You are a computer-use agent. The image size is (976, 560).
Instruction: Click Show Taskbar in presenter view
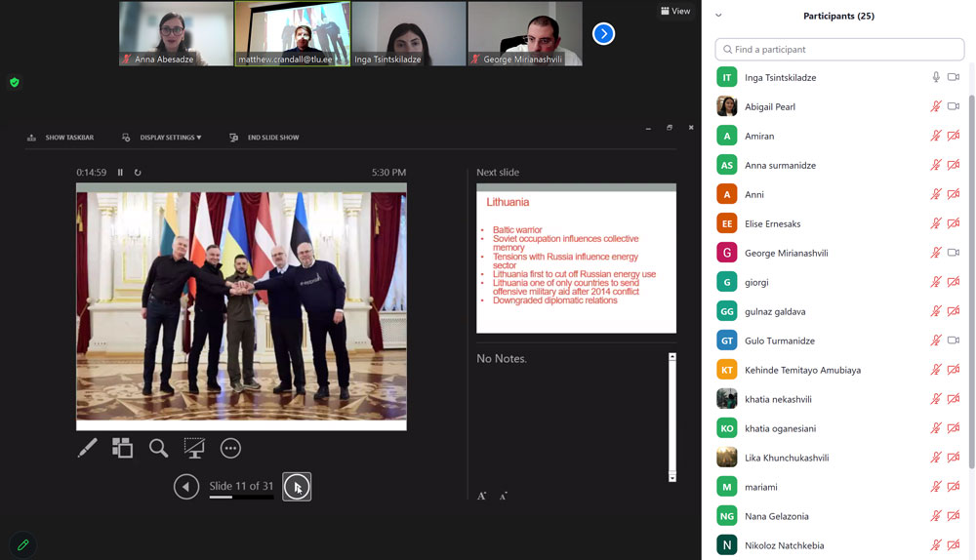[x=61, y=138]
